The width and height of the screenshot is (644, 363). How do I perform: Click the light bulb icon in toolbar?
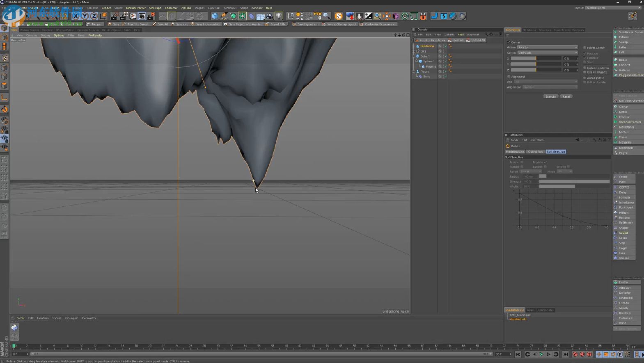tap(279, 16)
